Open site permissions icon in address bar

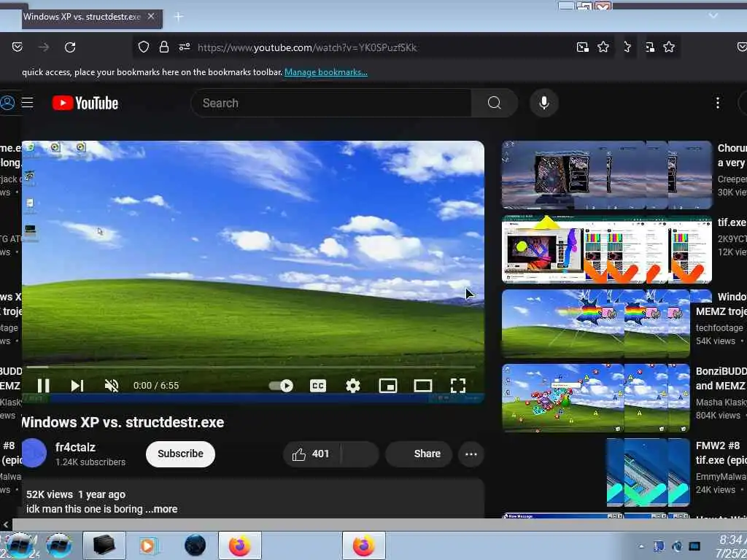(x=185, y=47)
